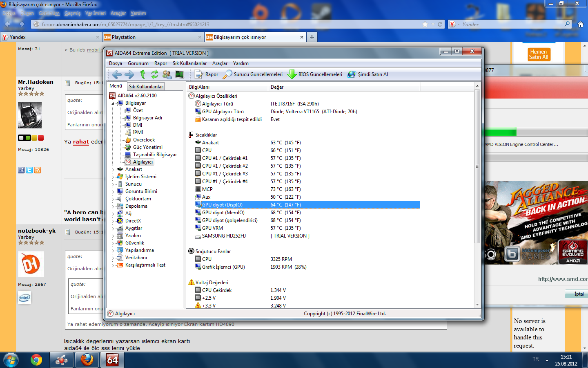Screen dimensions: 588x368
Task: Click the Yandex search box
Action: [x=510, y=24]
